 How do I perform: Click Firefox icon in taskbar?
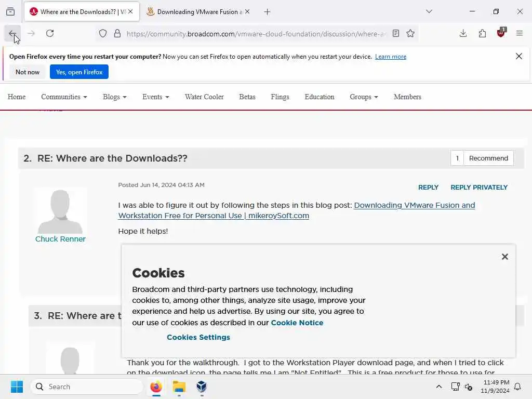point(156,387)
